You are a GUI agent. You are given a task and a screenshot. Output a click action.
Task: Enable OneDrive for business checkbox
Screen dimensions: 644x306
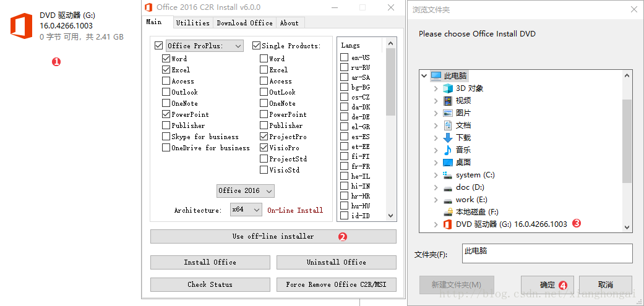[166, 147]
